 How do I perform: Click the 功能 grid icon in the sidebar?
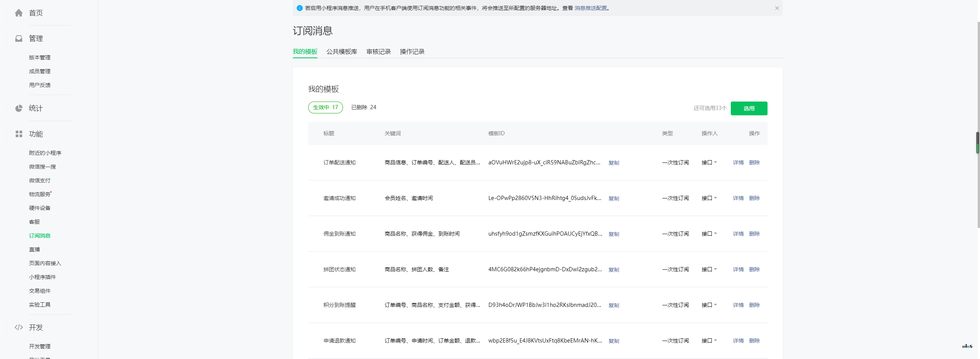19,134
